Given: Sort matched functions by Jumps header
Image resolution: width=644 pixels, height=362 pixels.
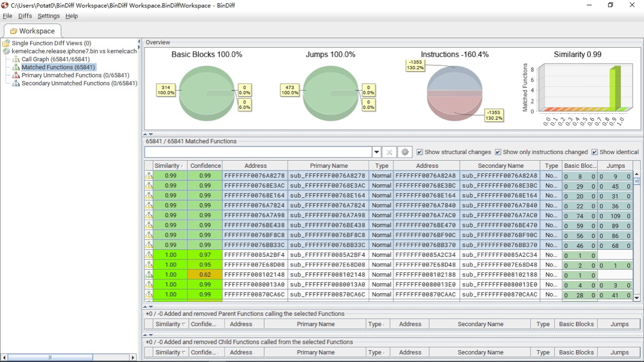Looking at the screenshot, I should 616,166.
